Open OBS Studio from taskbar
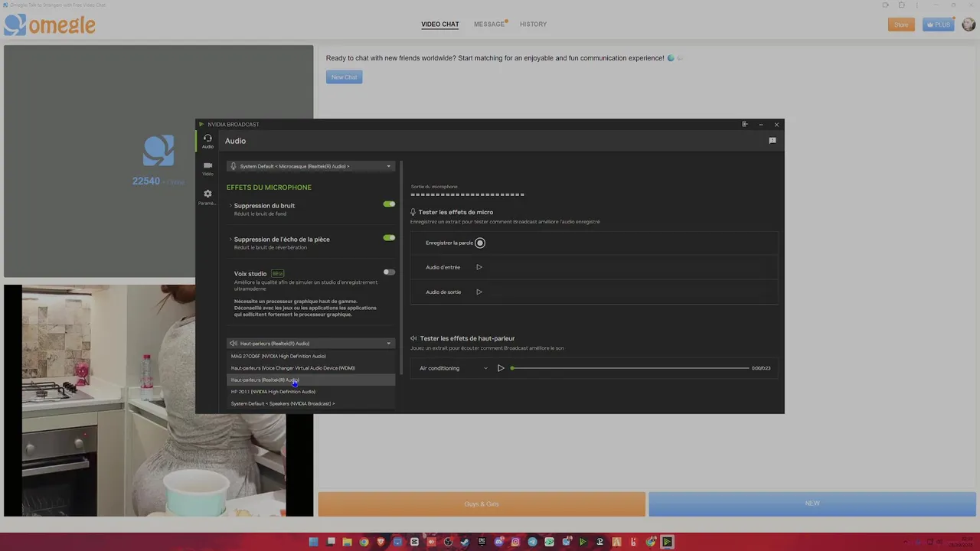Screen dimensions: 980x551 [449, 542]
